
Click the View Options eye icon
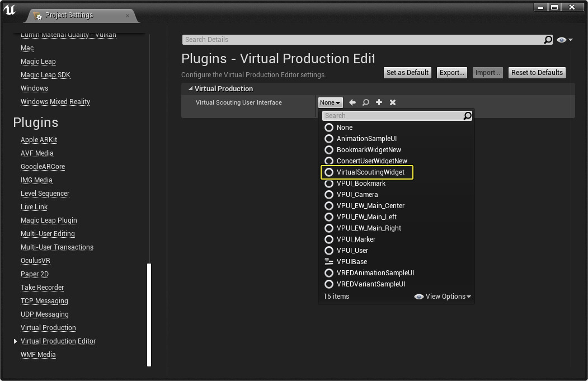point(418,297)
